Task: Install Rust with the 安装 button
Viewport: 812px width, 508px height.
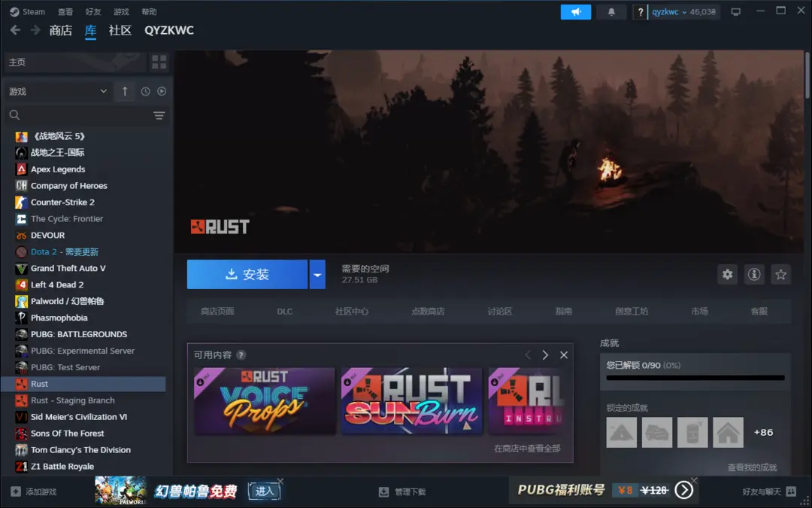Action: [x=247, y=274]
